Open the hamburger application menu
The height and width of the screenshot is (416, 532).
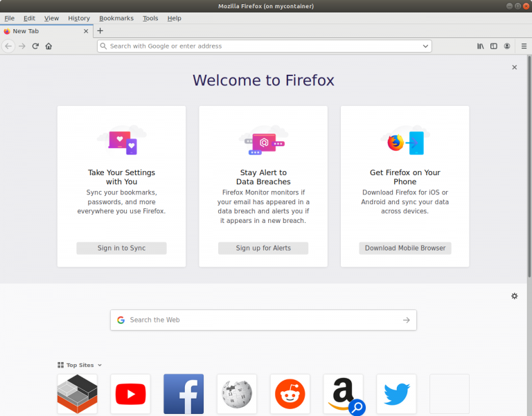[x=524, y=46]
